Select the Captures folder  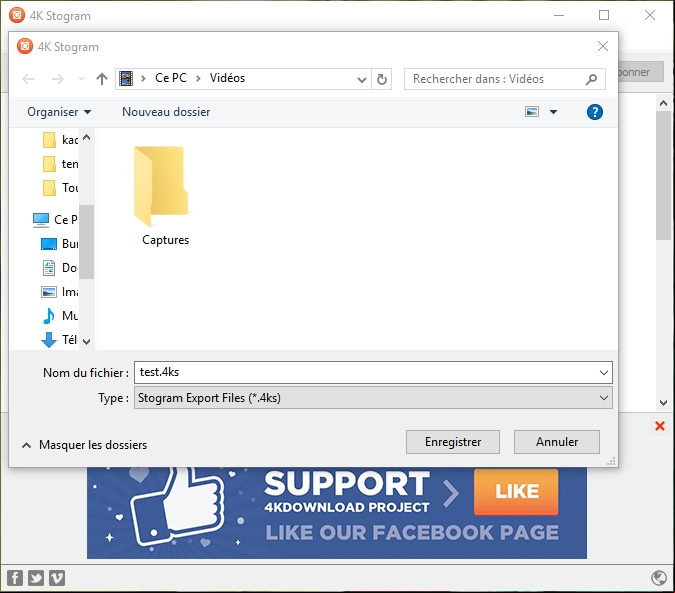coord(165,196)
